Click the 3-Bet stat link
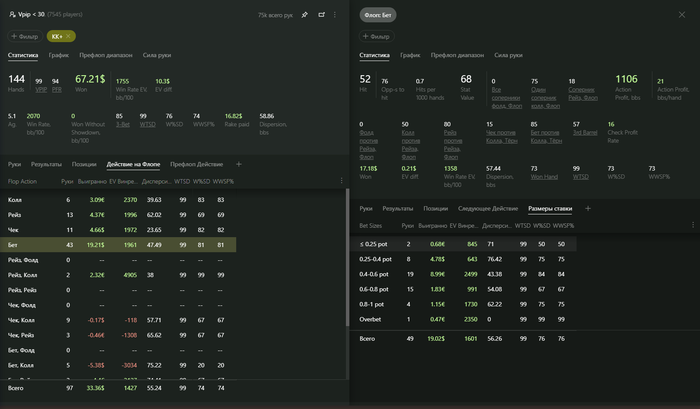This screenshot has height=409, width=700. [x=123, y=124]
